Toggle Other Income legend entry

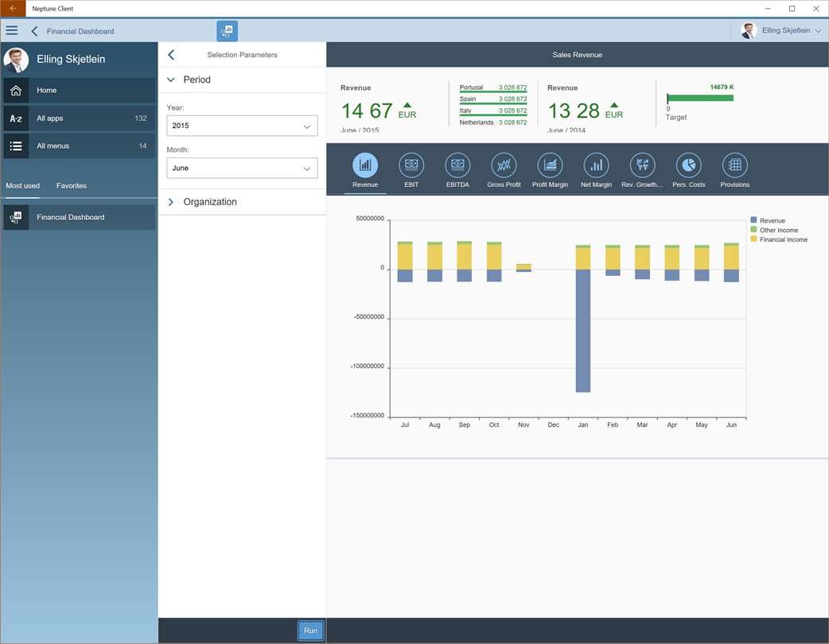pyautogui.click(x=777, y=231)
